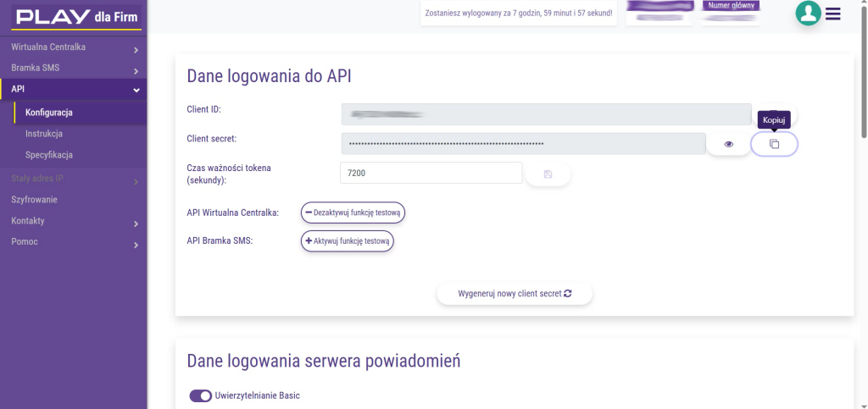Click the save icon next to token validity
The width and height of the screenshot is (868, 409).
[x=548, y=174]
